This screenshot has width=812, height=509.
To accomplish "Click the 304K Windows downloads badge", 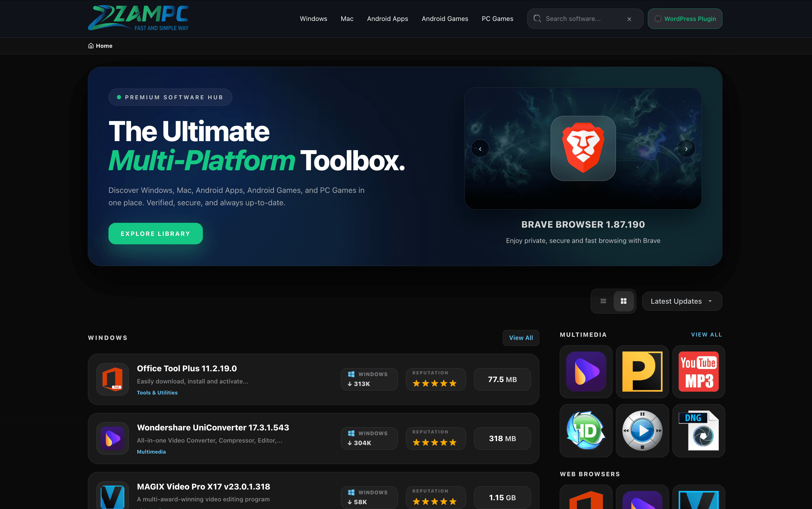I will click(x=369, y=438).
